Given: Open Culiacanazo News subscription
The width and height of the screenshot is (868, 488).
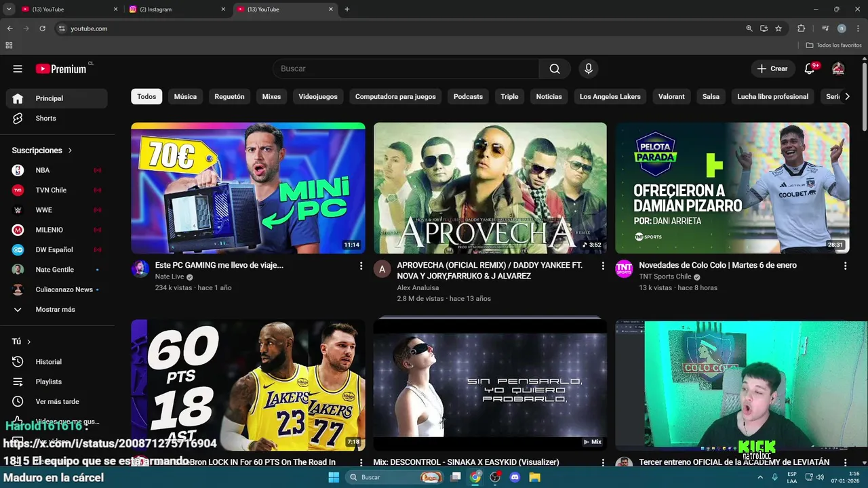Looking at the screenshot, I should pyautogui.click(x=57, y=289).
